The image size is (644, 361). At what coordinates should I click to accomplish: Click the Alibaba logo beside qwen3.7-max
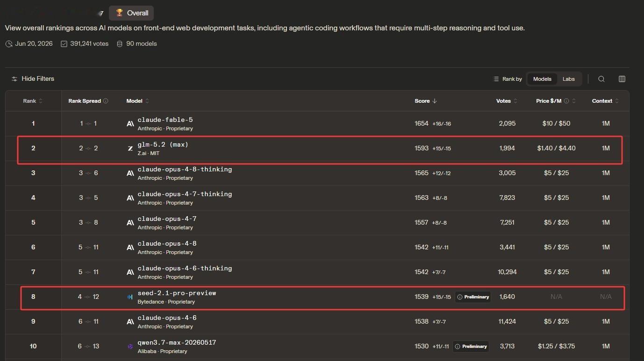(130, 347)
